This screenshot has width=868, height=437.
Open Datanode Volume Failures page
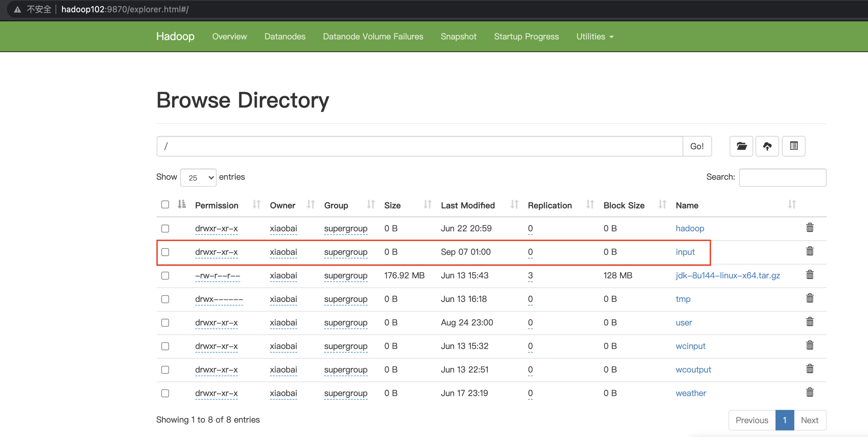tap(373, 36)
